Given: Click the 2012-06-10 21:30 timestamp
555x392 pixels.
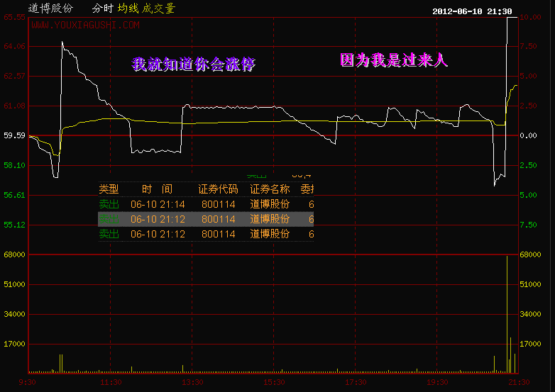Looking at the screenshot, I should pyautogui.click(x=471, y=11).
